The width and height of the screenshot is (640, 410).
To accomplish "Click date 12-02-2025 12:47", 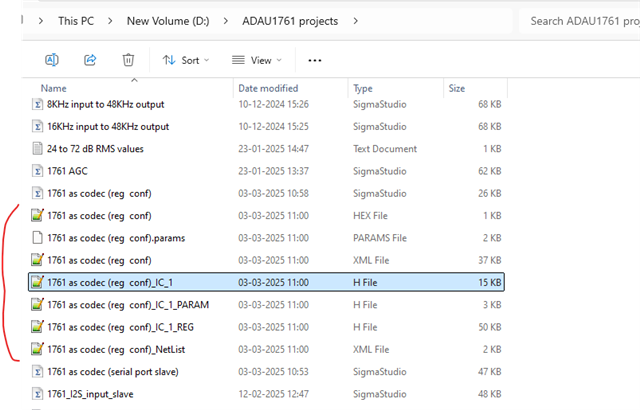I will (273, 394).
